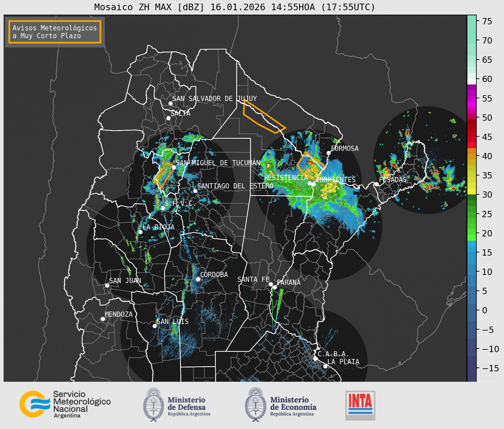The width and height of the screenshot is (504, 429).
Task: Click the INTA logo
Action: click(360, 405)
